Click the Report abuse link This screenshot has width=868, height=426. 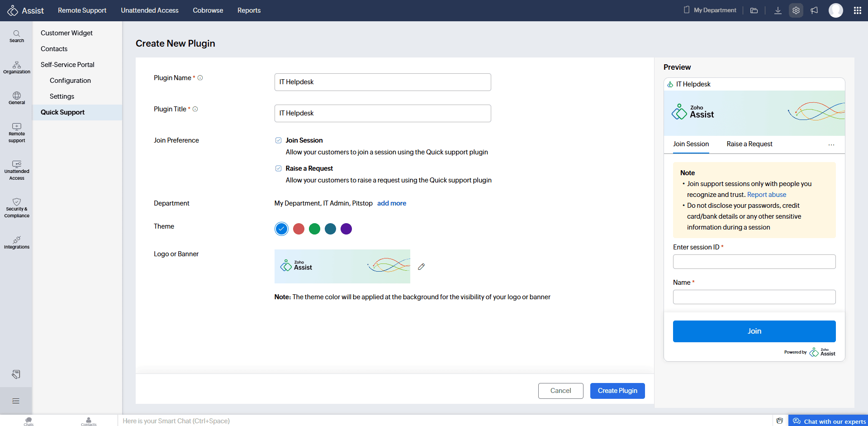tap(767, 195)
